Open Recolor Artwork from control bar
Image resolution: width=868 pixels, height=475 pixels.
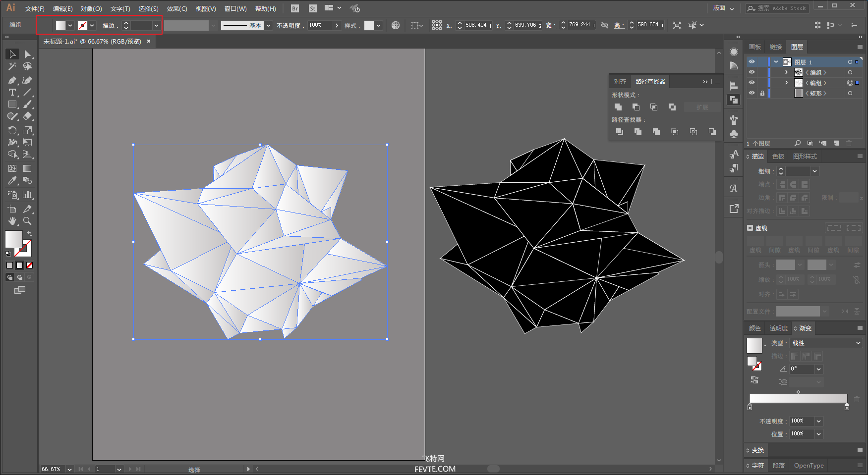click(396, 25)
